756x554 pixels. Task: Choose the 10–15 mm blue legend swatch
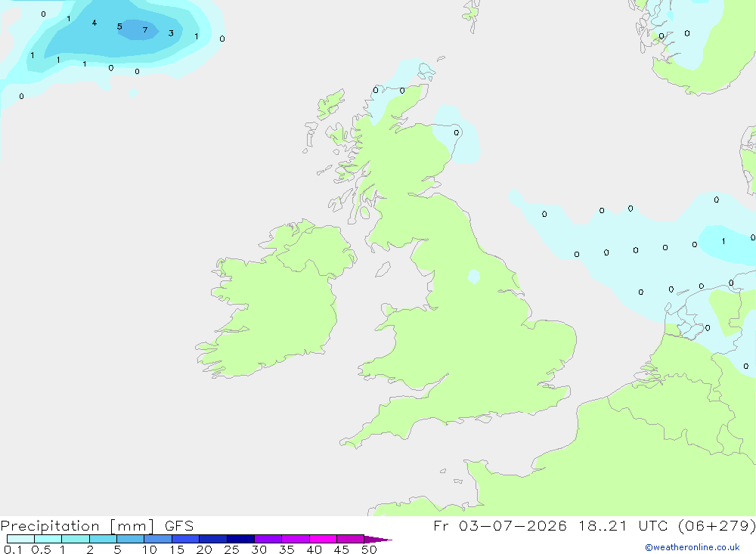[158, 539]
